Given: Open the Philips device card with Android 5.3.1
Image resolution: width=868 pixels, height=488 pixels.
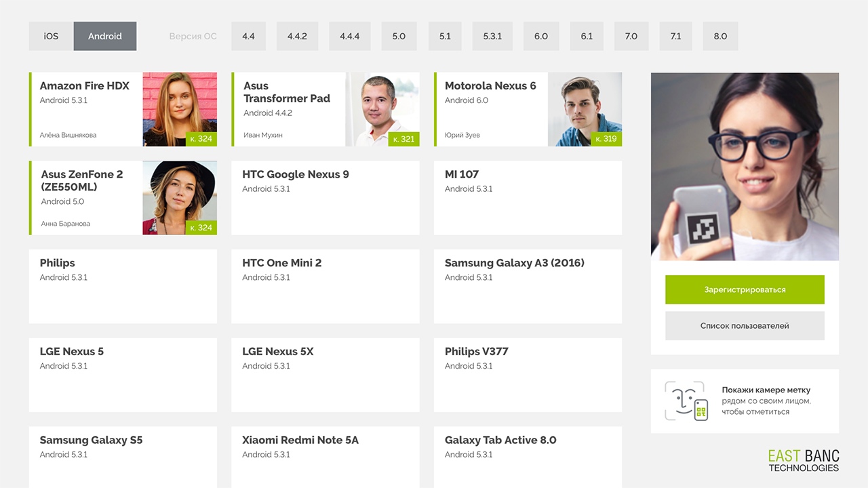Looking at the screenshot, I should [x=123, y=287].
